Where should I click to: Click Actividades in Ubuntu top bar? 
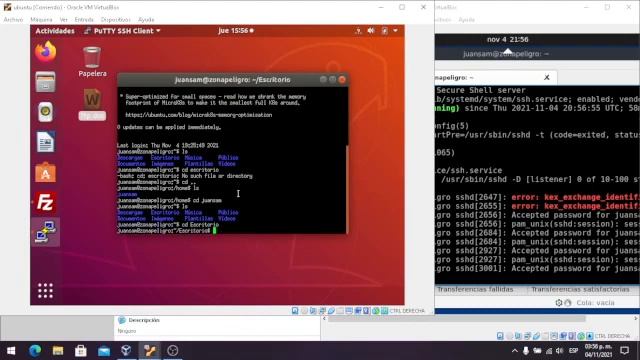tap(55, 31)
